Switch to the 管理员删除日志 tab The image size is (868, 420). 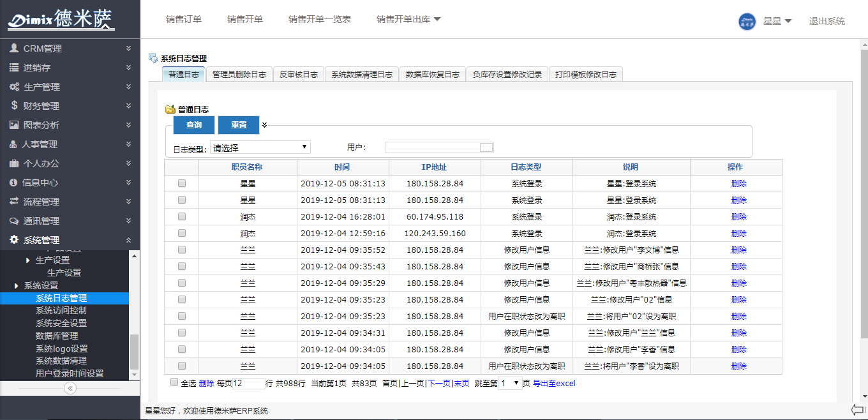(239, 75)
